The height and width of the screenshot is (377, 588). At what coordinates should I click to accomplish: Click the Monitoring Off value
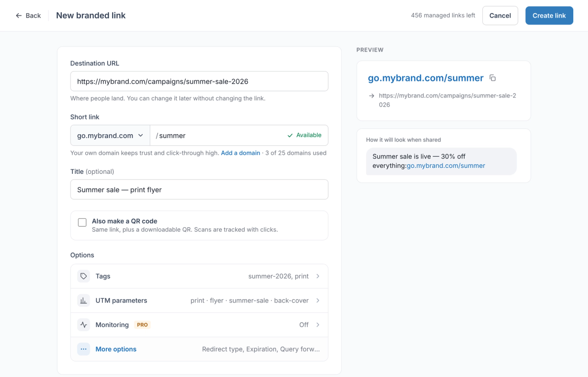tap(304, 325)
